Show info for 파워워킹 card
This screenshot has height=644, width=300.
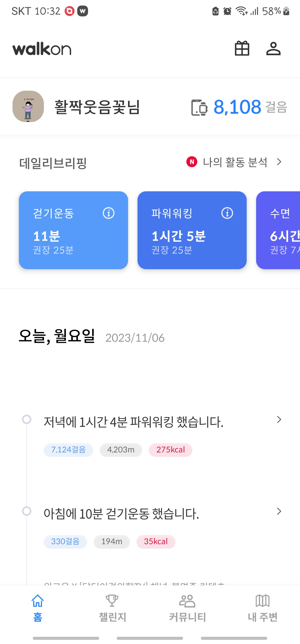[x=227, y=213]
